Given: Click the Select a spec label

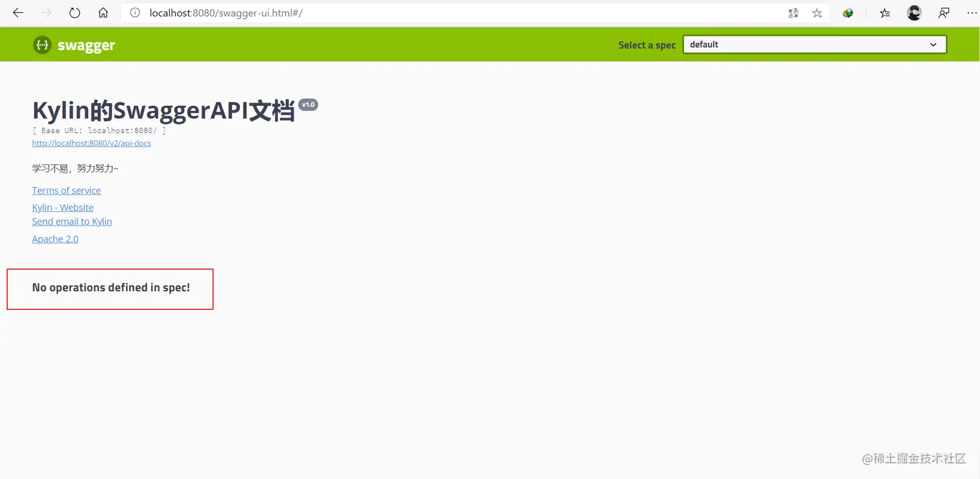Looking at the screenshot, I should point(647,45).
